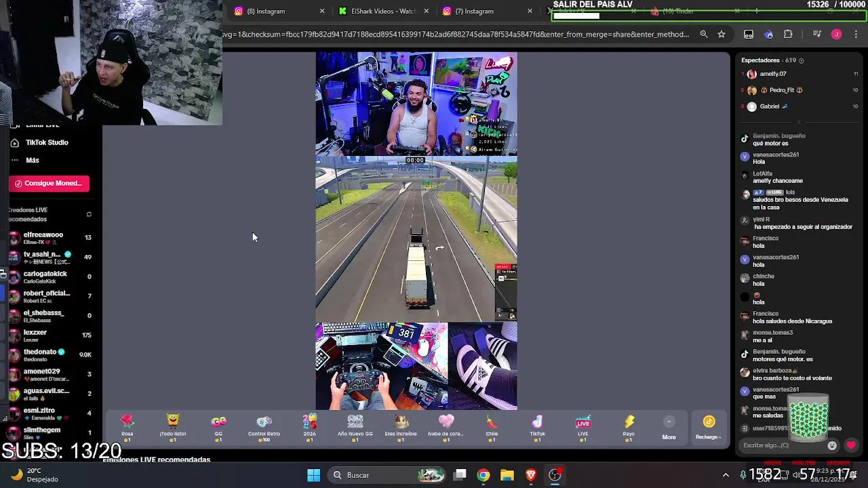
Task: Show hidden tray icons chevron
Action: 726,475
